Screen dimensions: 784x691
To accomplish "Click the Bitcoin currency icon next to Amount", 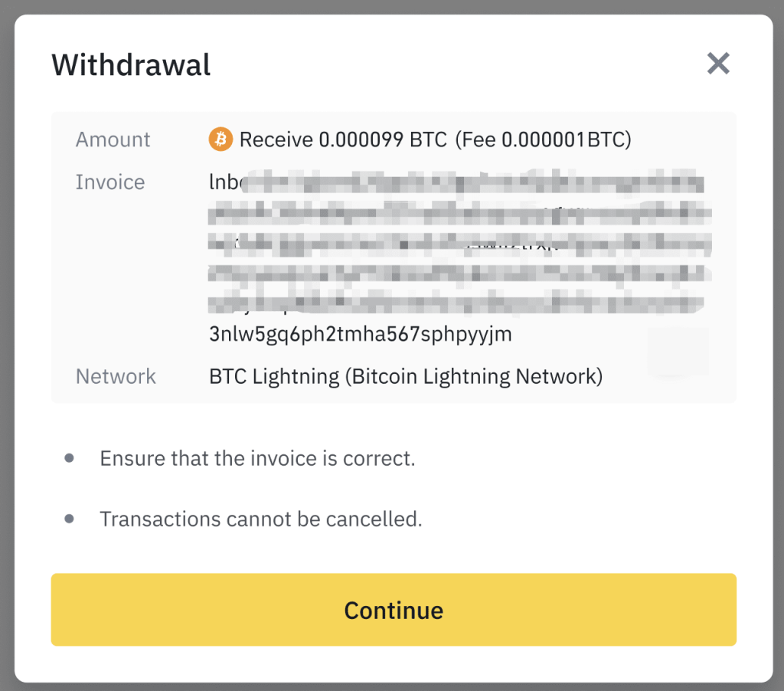I will 220,139.
